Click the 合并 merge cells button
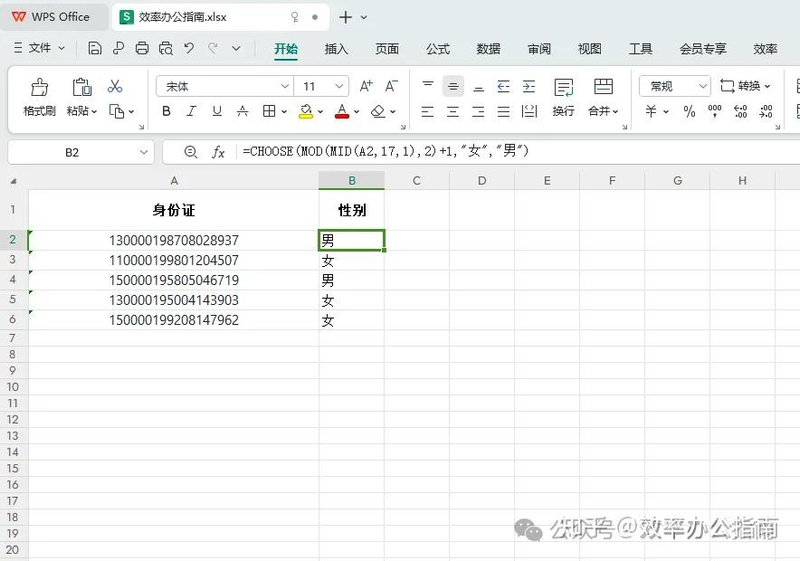Viewport: 800px width, 561px height. tap(603, 97)
